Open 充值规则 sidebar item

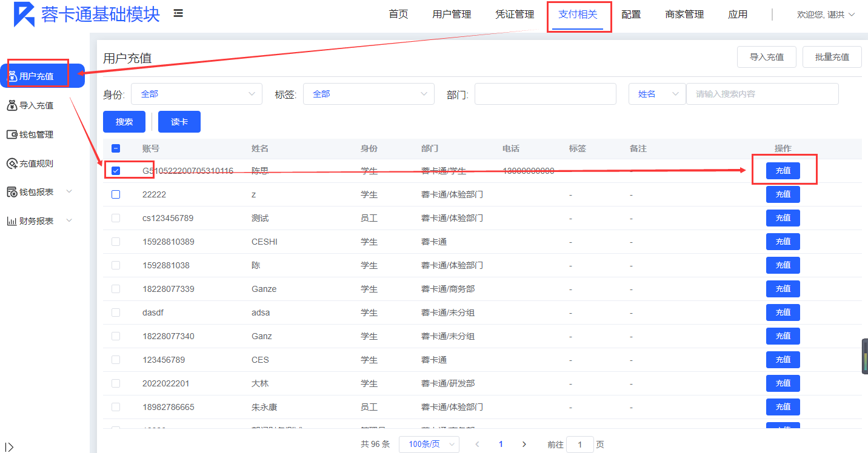tap(36, 164)
